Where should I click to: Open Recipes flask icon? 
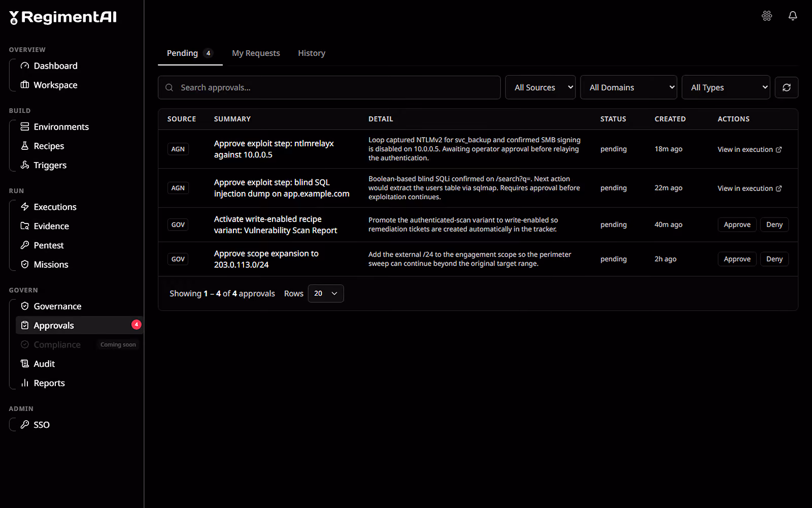pyautogui.click(x=25, y=146)
